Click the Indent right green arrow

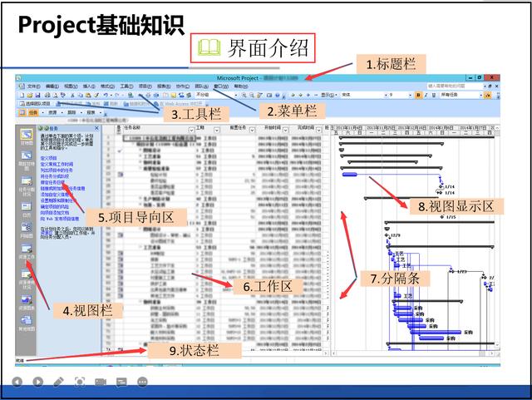point(301,95)
